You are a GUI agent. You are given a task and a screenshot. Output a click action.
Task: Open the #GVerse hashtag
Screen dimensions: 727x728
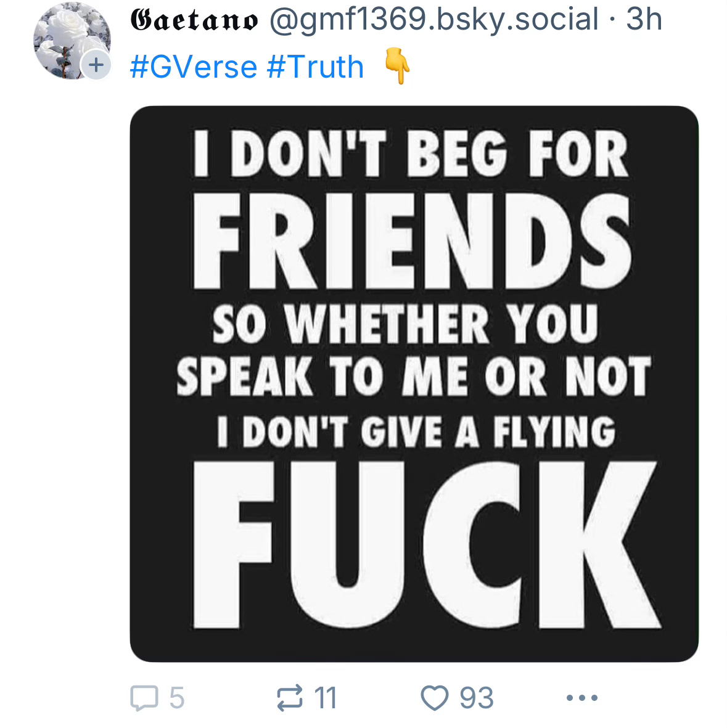[x=193, y=67]
